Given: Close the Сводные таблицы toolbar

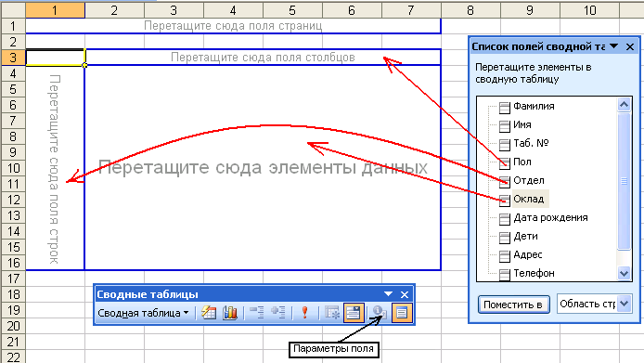Looking at the screenshot, I should pyautogui.click(x=405, y=294).
